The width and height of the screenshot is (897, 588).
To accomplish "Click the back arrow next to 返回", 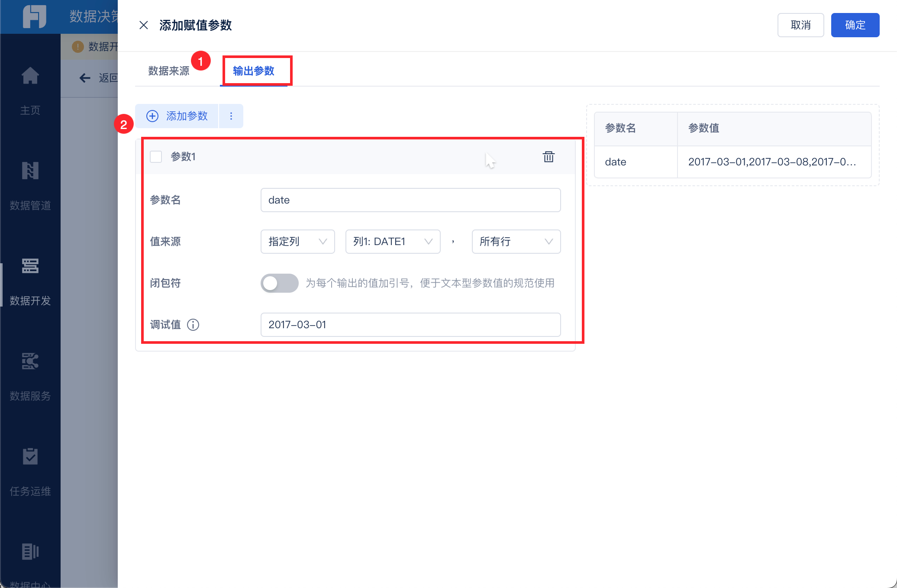I will [x=85, y=78].
